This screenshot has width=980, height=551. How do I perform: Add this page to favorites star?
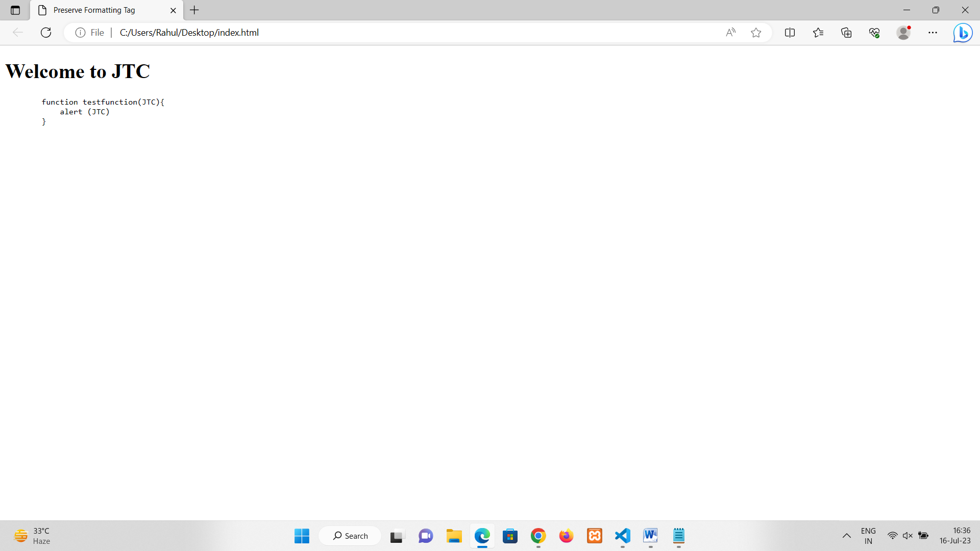pos(756,33)
